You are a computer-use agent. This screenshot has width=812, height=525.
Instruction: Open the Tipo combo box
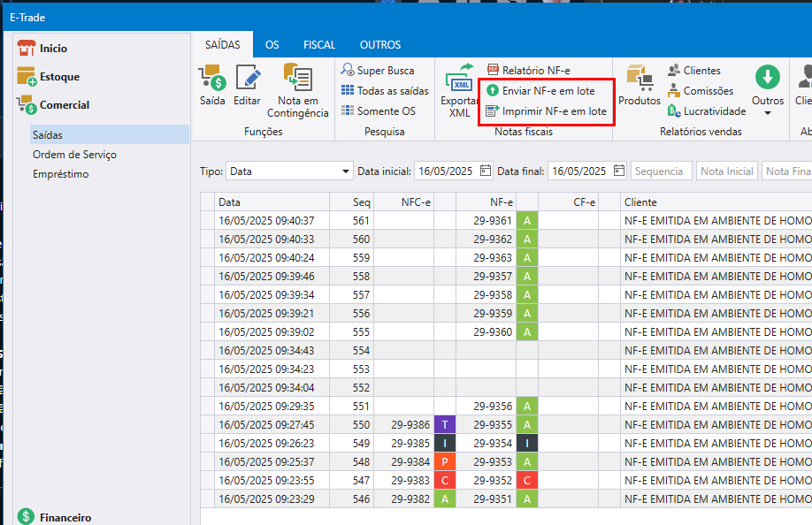[289, 171]
